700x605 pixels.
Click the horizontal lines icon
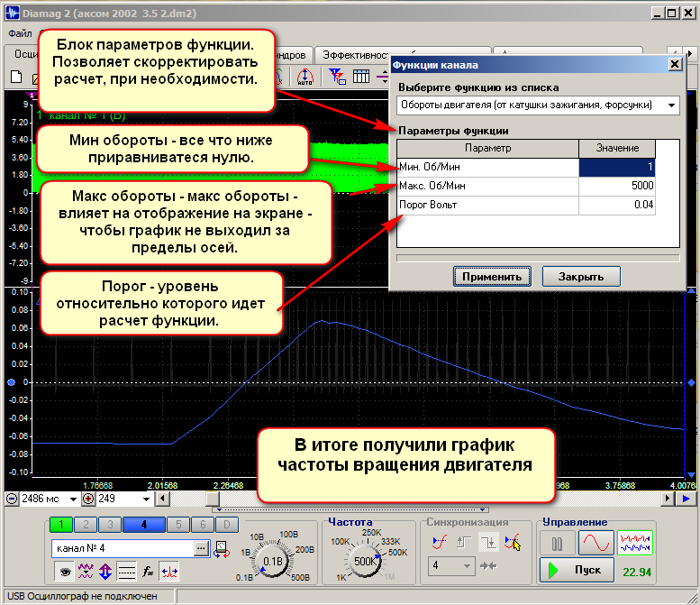pos(127,571)
